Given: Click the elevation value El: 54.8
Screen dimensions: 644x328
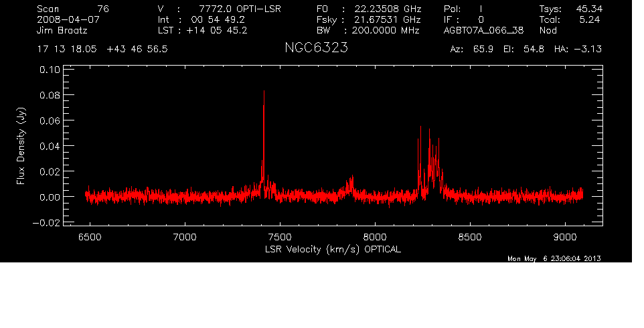Looking at the screenshot, I should tap(524, 50).
